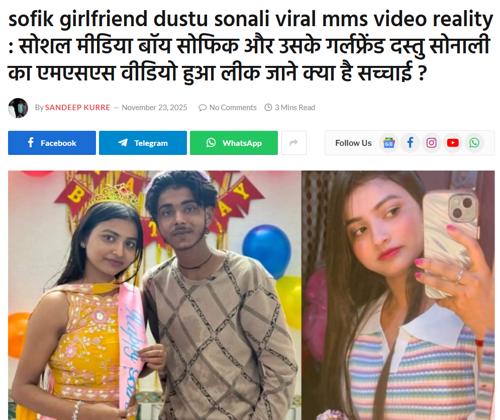Share the article on Facebook

52,143
